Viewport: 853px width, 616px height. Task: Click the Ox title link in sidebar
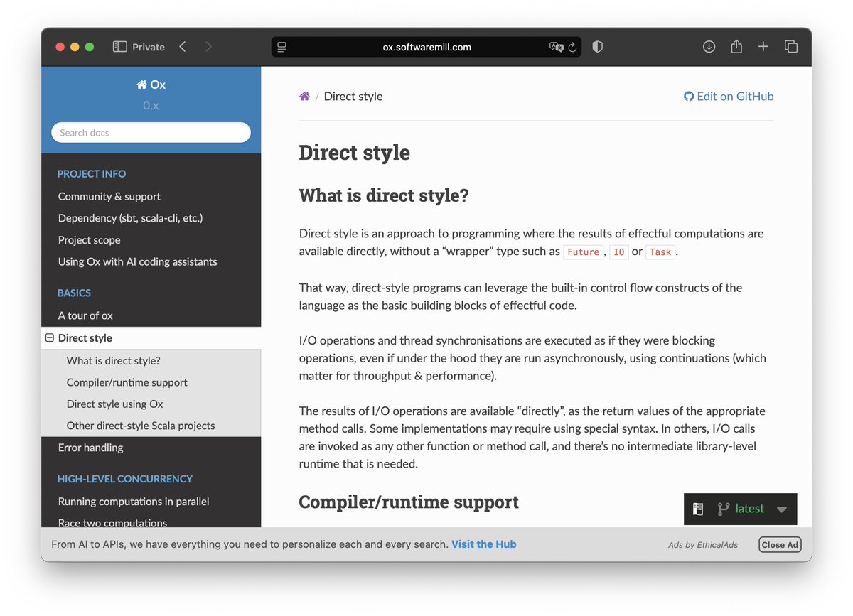pos(151,85)
